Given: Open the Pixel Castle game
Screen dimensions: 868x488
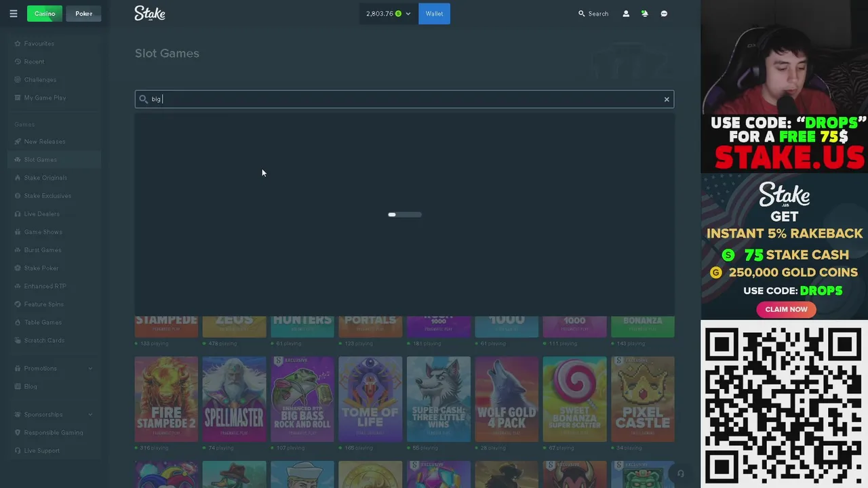Looking at the screenshot, I should (x=643, y=399).
